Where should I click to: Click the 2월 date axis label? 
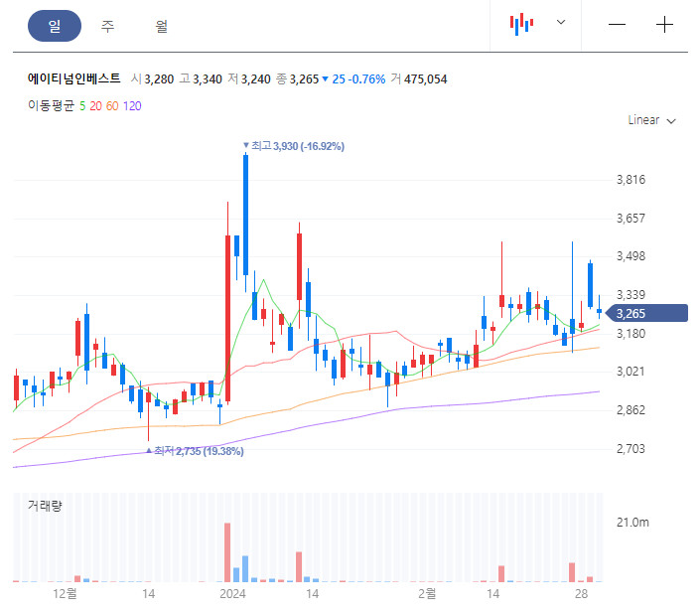point(427,594)
